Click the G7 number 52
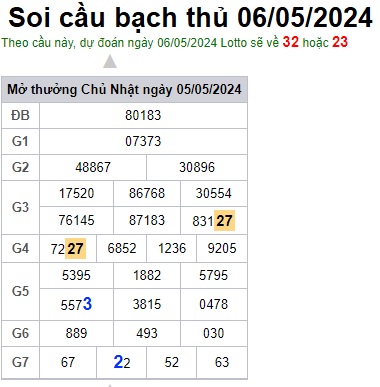The height and width of the screenshot is (387, 380). [x=172, y=362]
